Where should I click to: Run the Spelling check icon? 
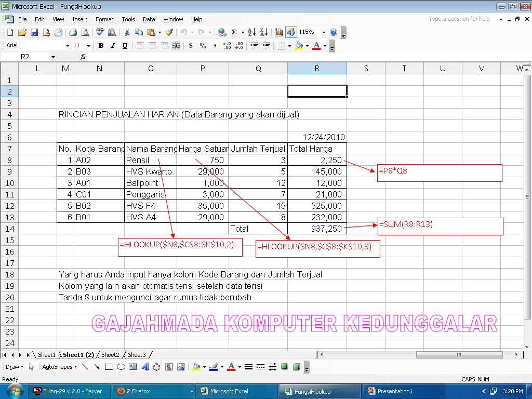coord(100,32)
